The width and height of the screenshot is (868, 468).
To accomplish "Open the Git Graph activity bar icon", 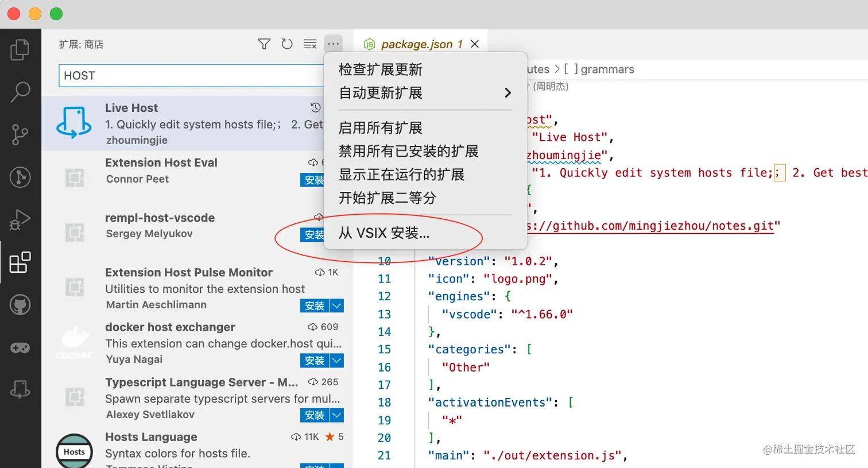I will point(20,177).
